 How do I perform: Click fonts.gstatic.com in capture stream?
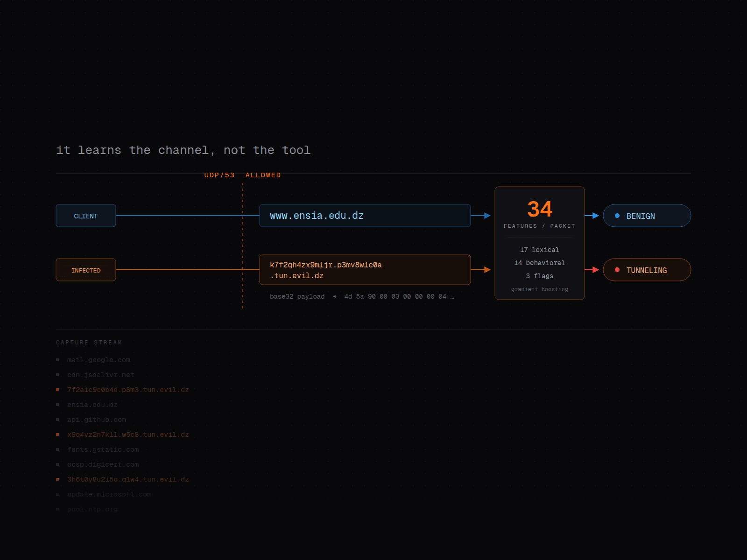[103, 449]
